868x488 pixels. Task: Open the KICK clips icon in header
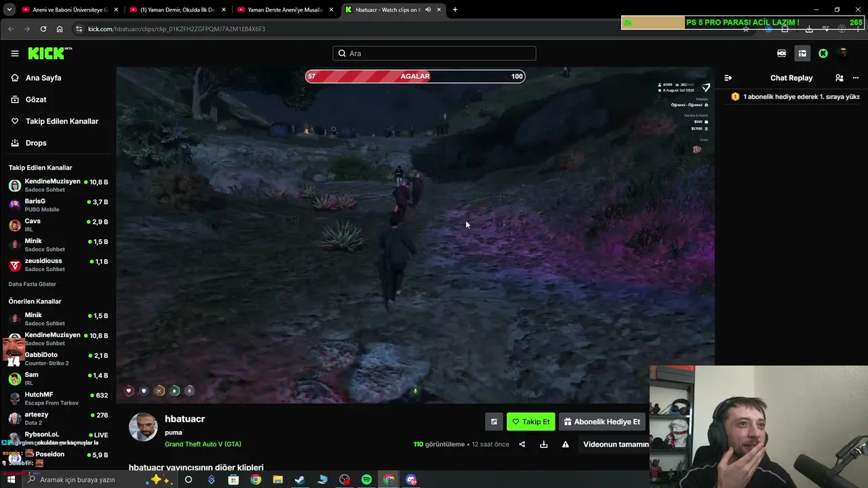point(781,54)
